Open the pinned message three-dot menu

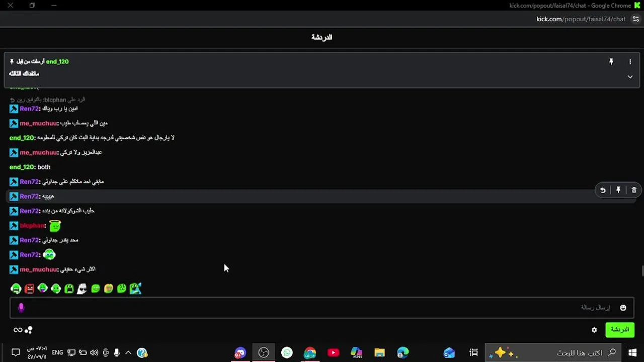coord(630,62)
